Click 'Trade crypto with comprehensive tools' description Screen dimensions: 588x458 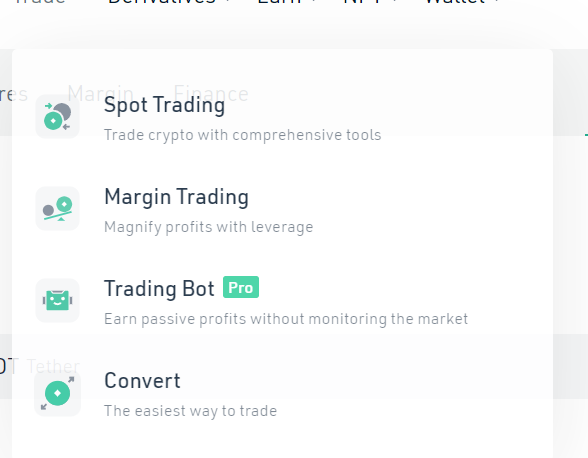242,135
